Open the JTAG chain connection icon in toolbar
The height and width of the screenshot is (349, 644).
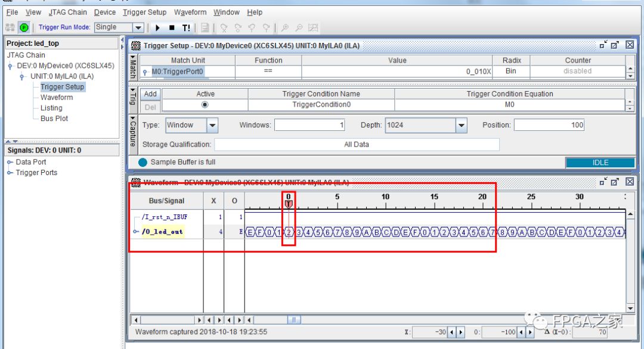point(10,27)
